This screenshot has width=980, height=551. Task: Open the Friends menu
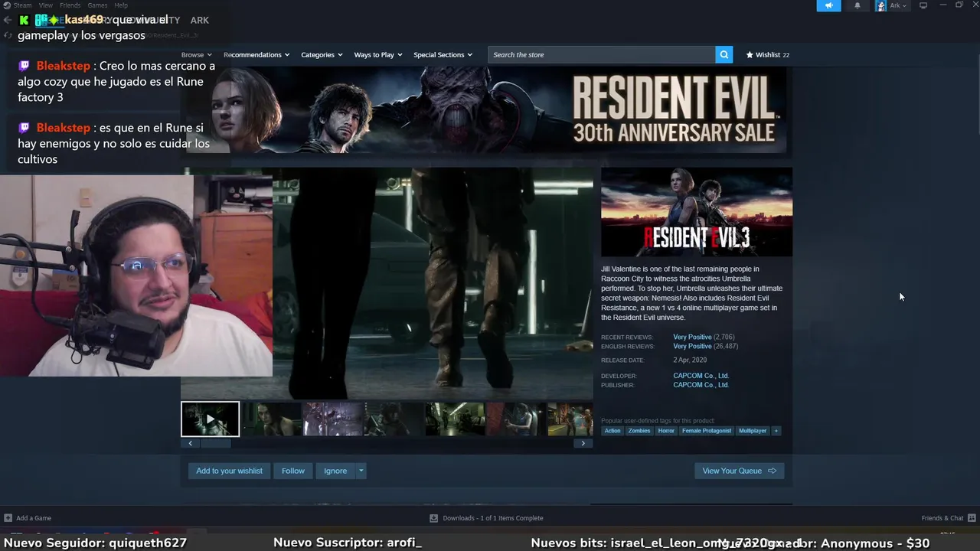70,5
